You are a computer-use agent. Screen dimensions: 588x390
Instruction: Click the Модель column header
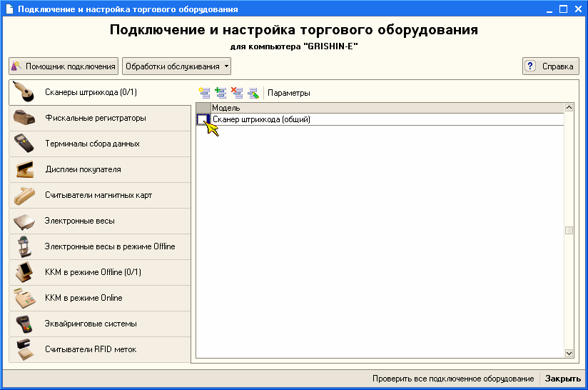pyautogui.click(x=387, y=108)
